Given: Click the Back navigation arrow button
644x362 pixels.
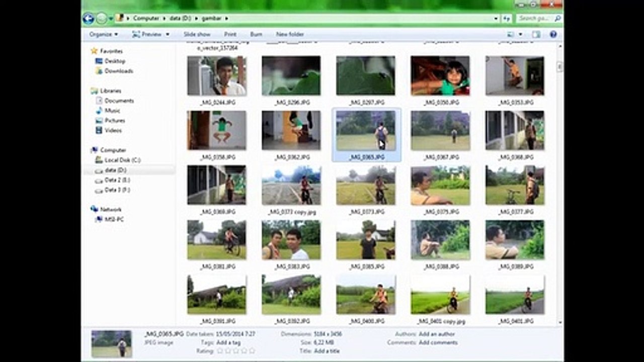Looking at the screenshot, I should 89,19.
